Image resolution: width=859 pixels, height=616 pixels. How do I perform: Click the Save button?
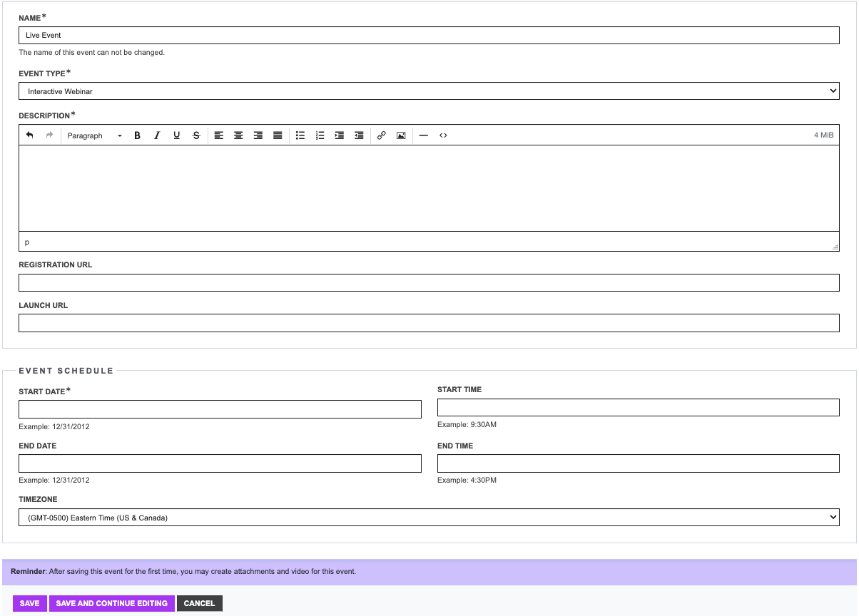point(29,603)
